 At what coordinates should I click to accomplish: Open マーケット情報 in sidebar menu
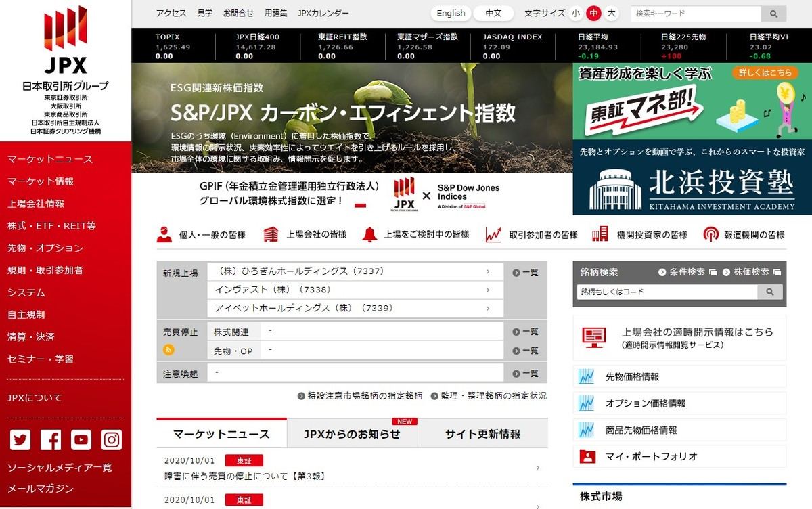[x=41, y=181]
